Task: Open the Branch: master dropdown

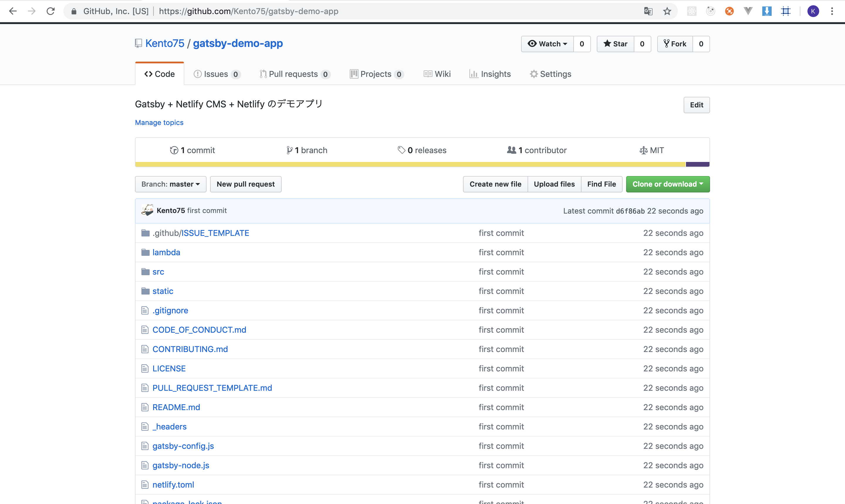Action: 170,184
